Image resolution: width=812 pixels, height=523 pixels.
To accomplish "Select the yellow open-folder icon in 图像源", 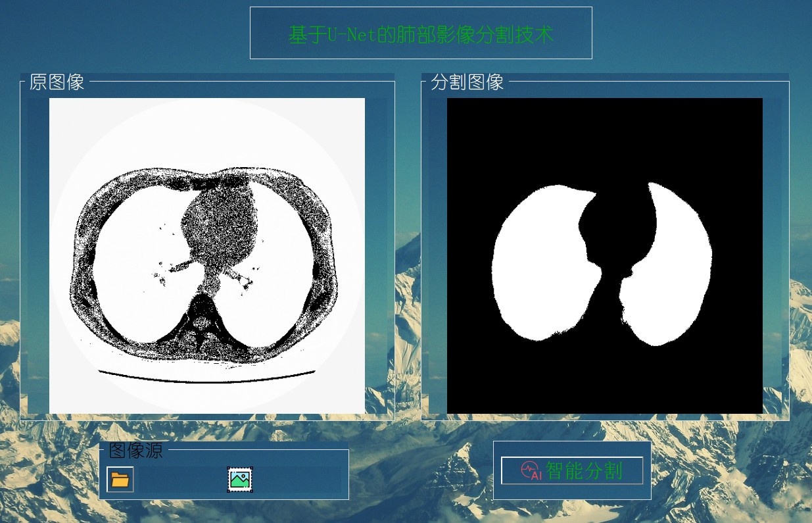I will click(122, 478).
